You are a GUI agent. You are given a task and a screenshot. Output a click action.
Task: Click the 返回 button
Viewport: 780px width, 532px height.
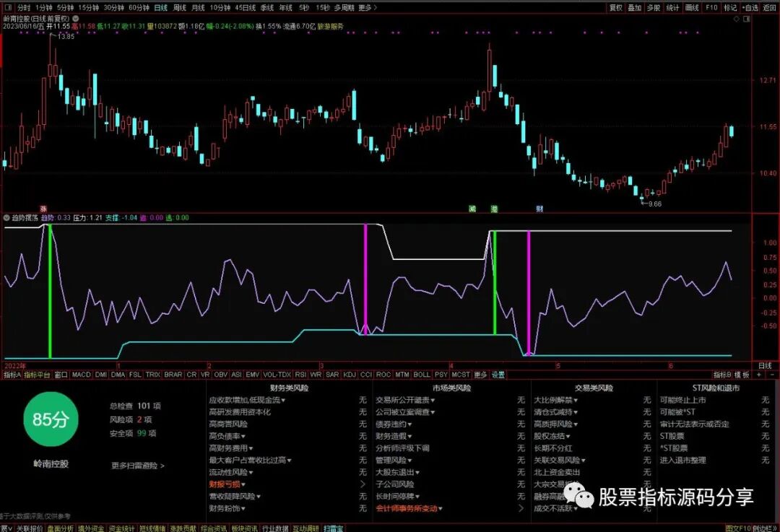[770, 7]
